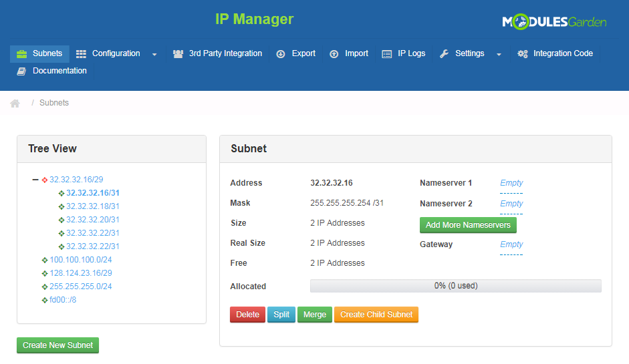Click the 3rd Party Integration people icon
This screenshot has width=629, height=364.
click(178, 53)
